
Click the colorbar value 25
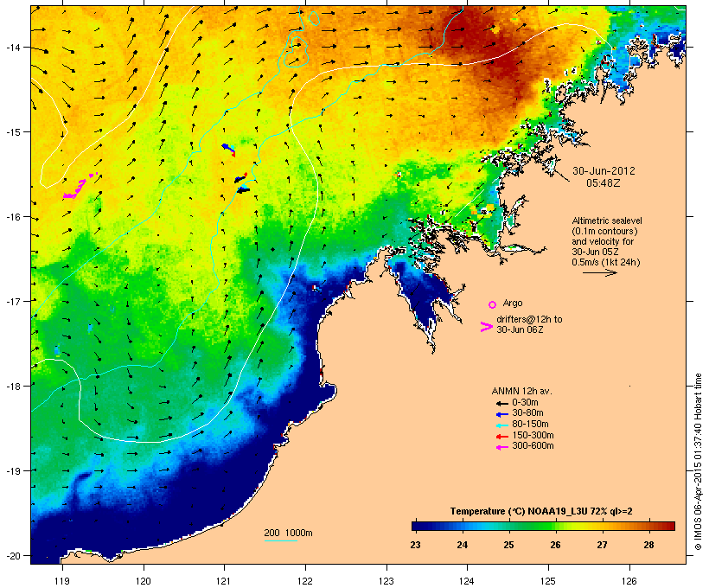pyautogui.click(x=508, y=545)
